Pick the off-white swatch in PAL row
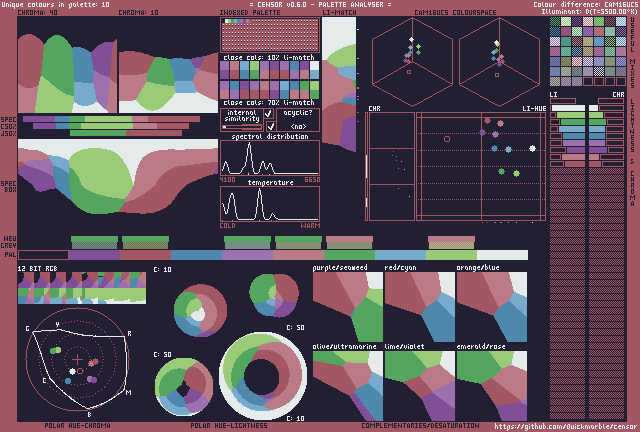The height and width of the screenshot is (432, 640). [x=502, y=255]
